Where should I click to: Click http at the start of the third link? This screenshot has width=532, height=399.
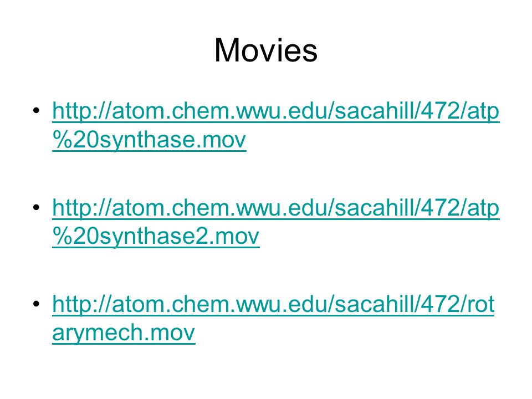tap(74, 304)
